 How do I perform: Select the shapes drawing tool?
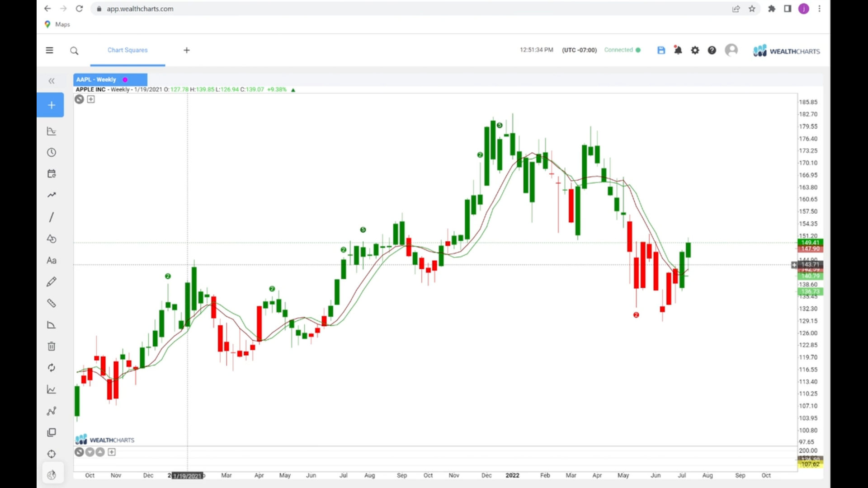pyautogui.click(x=52, y=239)
